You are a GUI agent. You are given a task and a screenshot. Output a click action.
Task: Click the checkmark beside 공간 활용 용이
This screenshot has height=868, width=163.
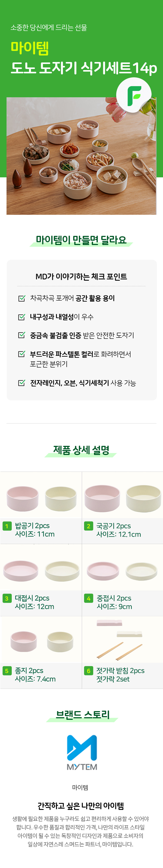(x=22, y=298)
